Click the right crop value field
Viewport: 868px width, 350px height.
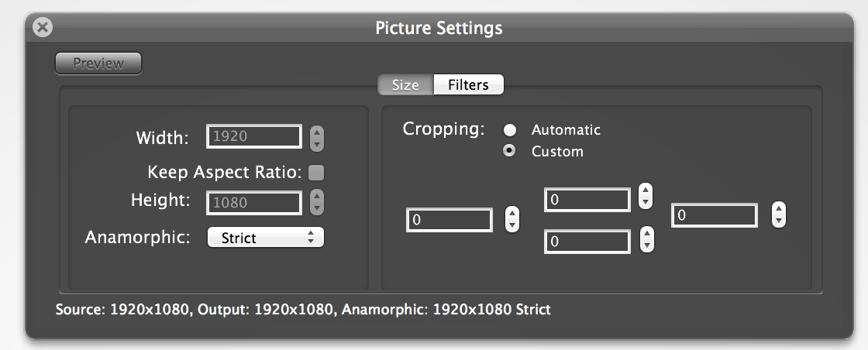(715, 215)
